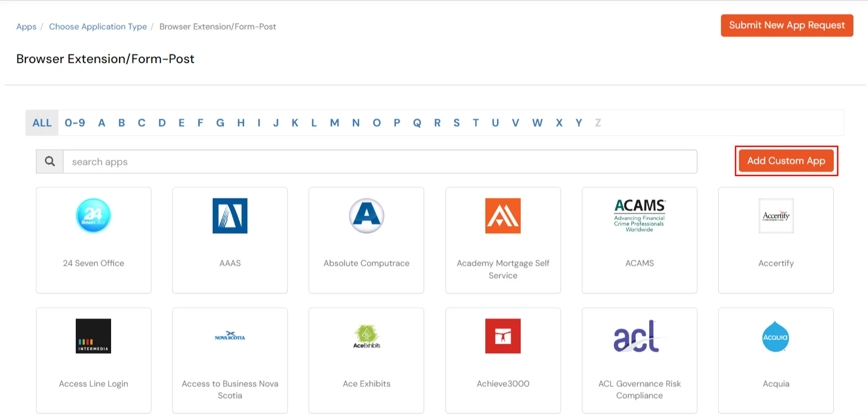Image resolution: width=868 pixels, height=416 pixels.
Task: Open Choose Application Type breadcrumb
Action: tap(98, 26)
